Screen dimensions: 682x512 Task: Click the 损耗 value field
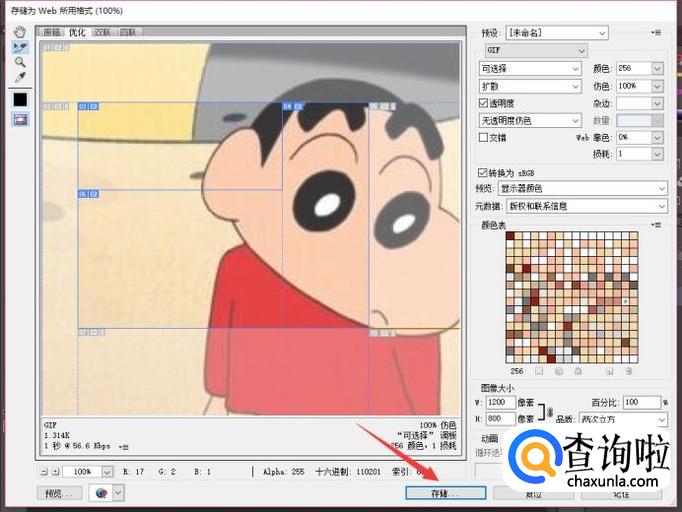tap(634, 154)
